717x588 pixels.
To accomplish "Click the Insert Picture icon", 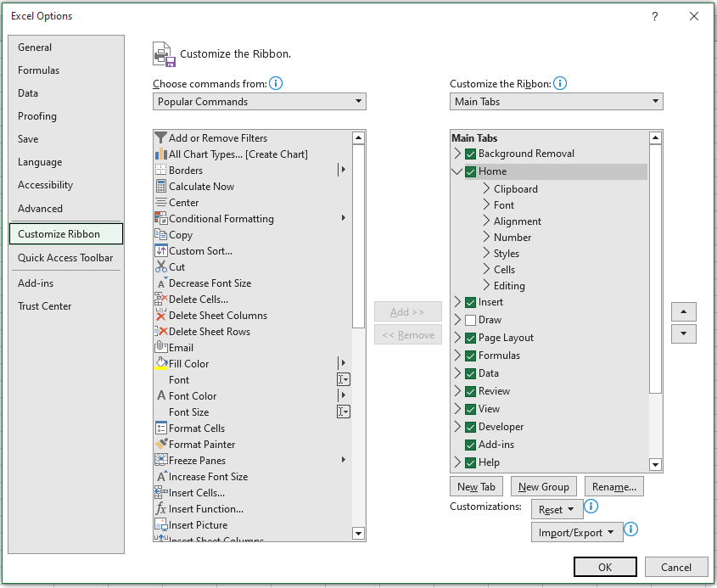I will coord(161,524).
